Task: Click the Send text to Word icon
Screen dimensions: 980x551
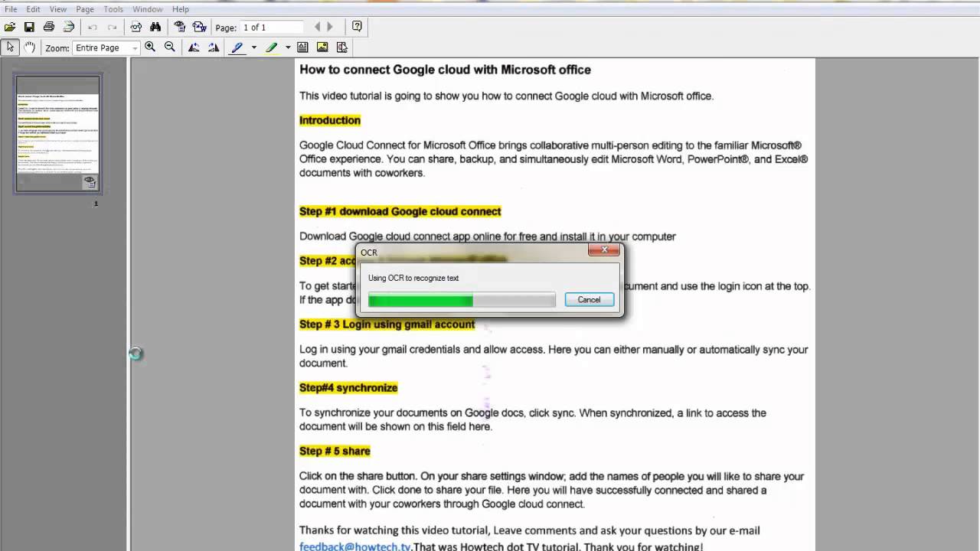Action: [200, 27]
